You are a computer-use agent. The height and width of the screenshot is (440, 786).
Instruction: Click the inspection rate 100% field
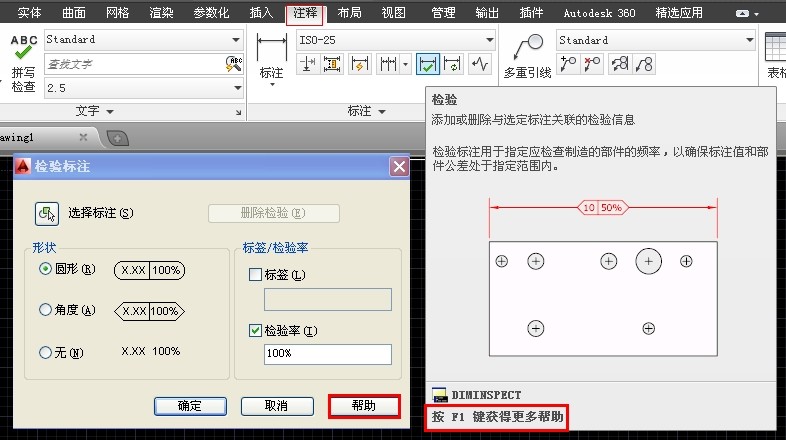pos(328,354)
